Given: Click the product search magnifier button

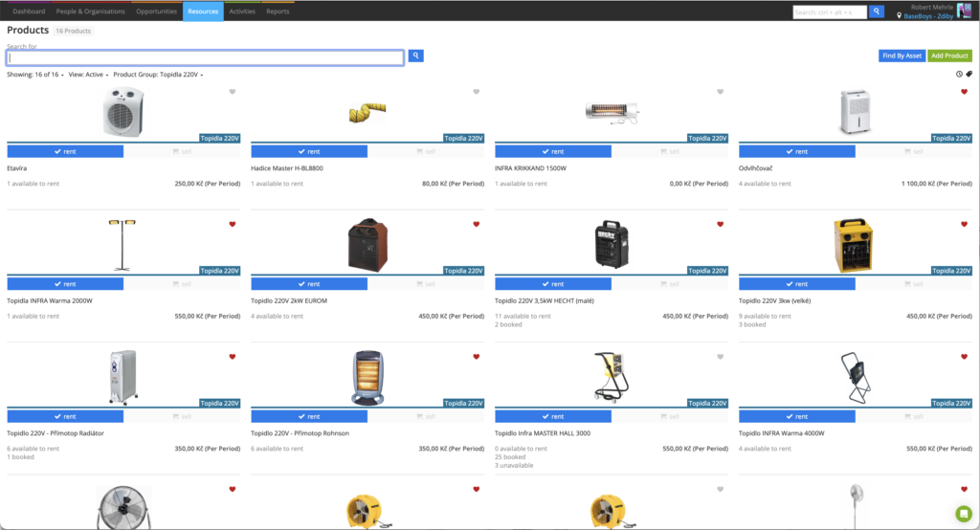Looking at the screenshot, I should (415, 56).
